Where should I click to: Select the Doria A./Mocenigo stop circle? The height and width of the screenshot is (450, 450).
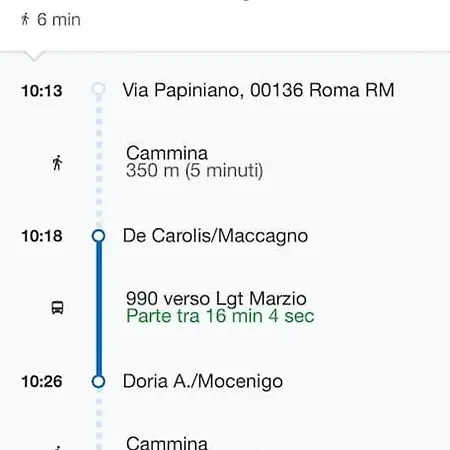pos(98,381)
